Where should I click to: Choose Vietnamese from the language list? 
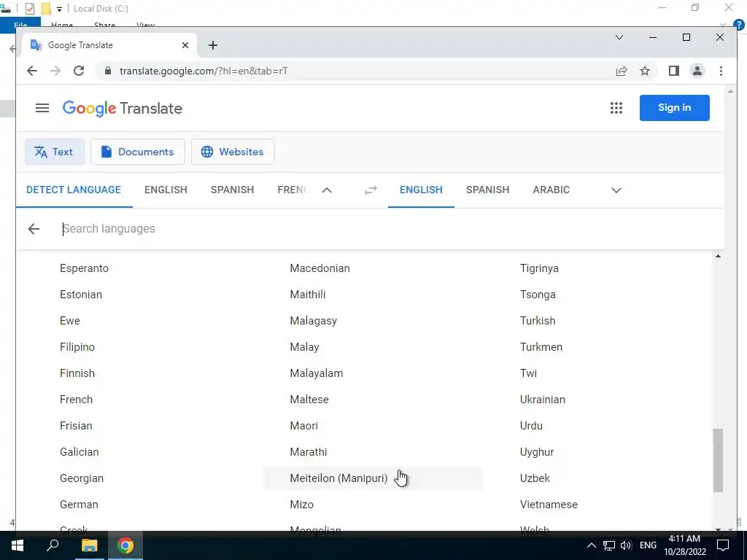pyautogui.click(x=549, y=505)
